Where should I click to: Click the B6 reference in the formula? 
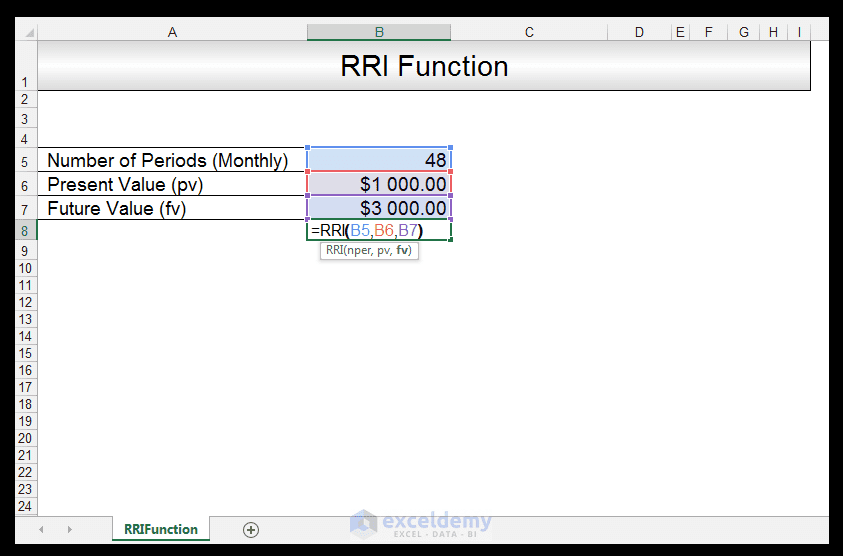click(384, 231)
